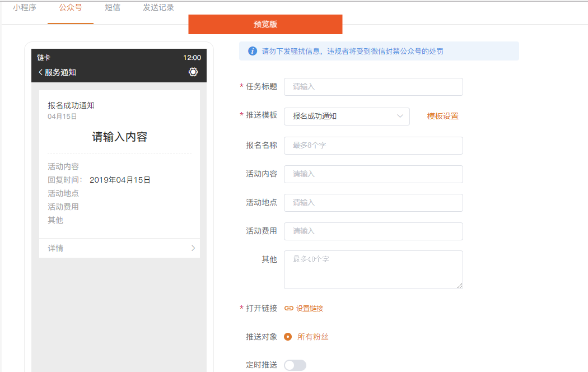
Task: Click into the 报名名称 input field
Action: point(373,145)
